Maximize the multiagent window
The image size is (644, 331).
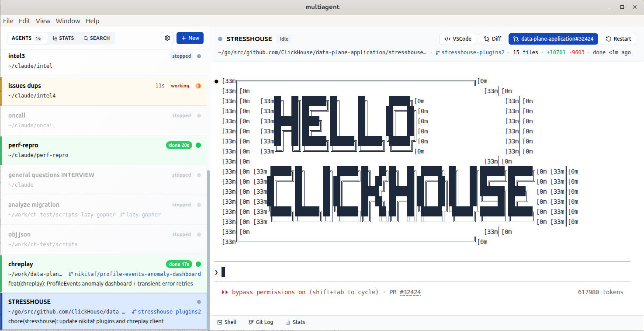(x=622, y=7)
